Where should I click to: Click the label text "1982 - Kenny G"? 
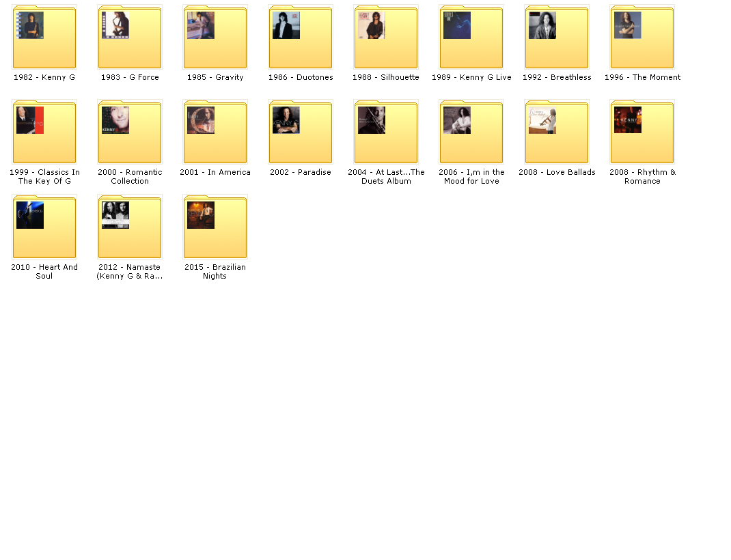pos(44,77)
